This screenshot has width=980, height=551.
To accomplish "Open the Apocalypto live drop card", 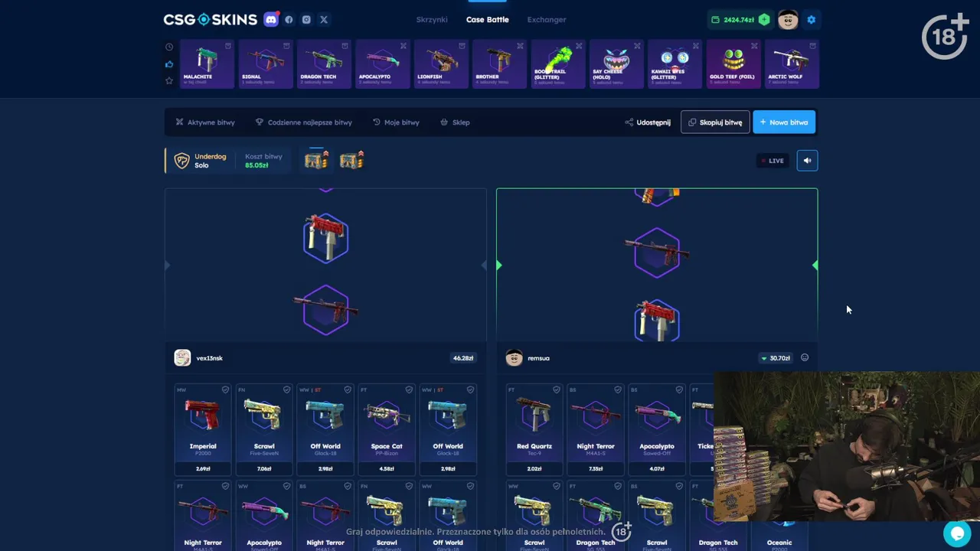I will pos(383,64).
